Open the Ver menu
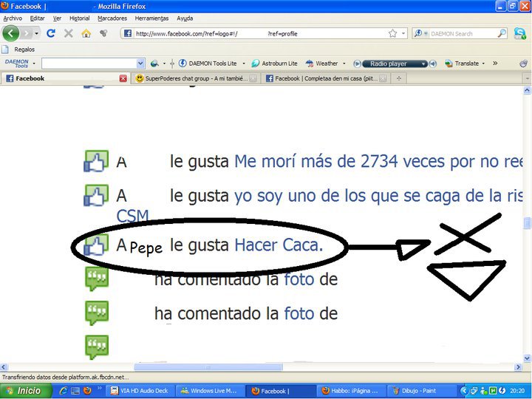 (57, 18)
